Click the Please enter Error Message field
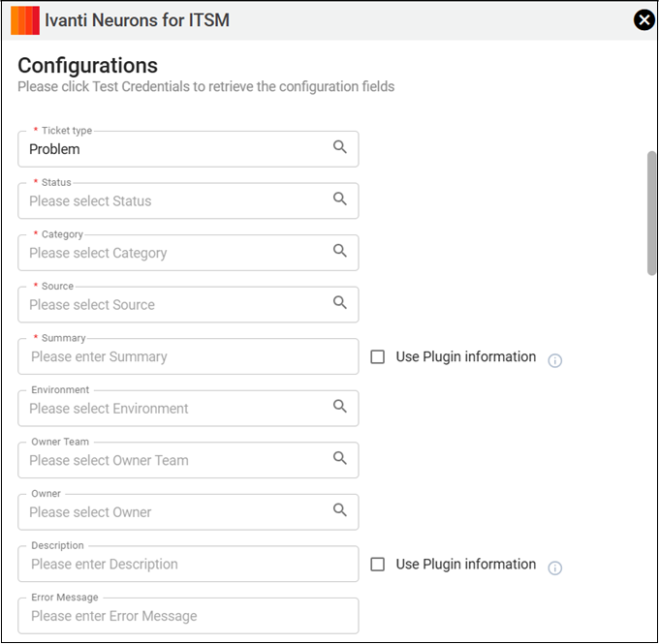This screenshot has width=659, height=644. pyautogui.click(x=188, y=616)
